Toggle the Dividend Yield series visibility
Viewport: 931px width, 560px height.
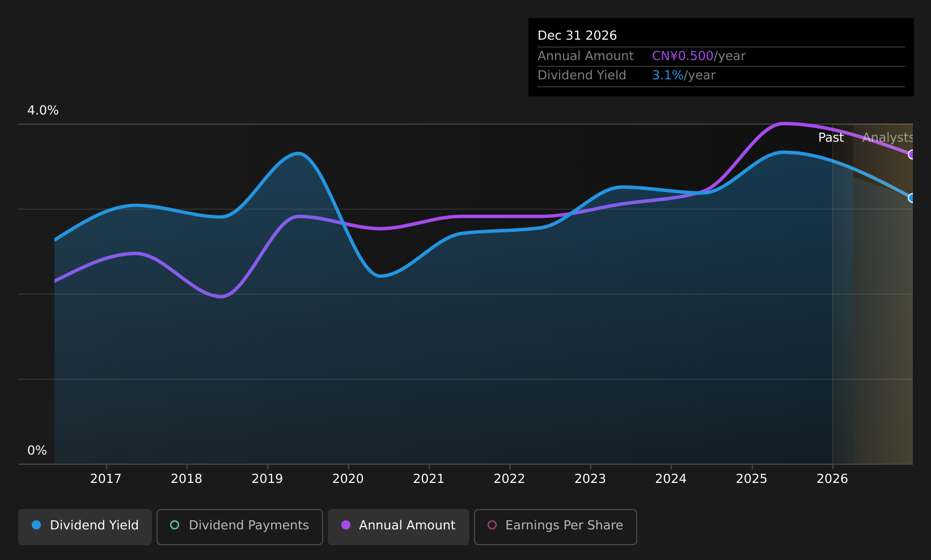click(84, 525)
